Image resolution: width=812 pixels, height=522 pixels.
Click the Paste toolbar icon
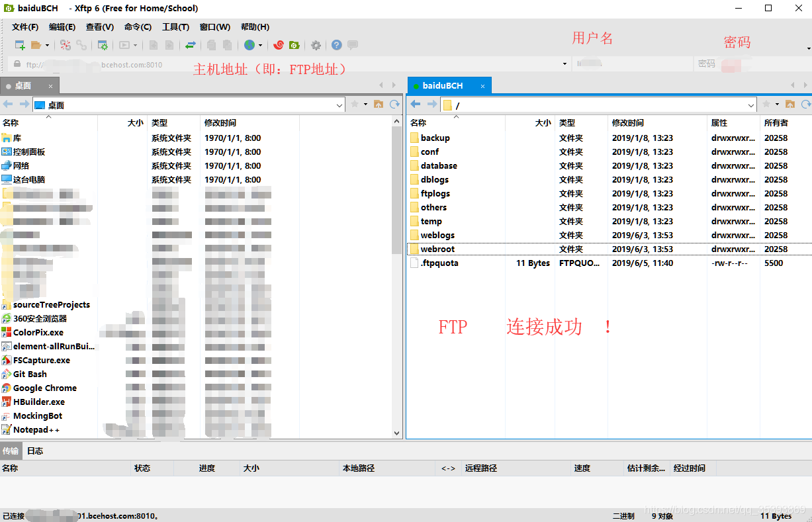227,45
